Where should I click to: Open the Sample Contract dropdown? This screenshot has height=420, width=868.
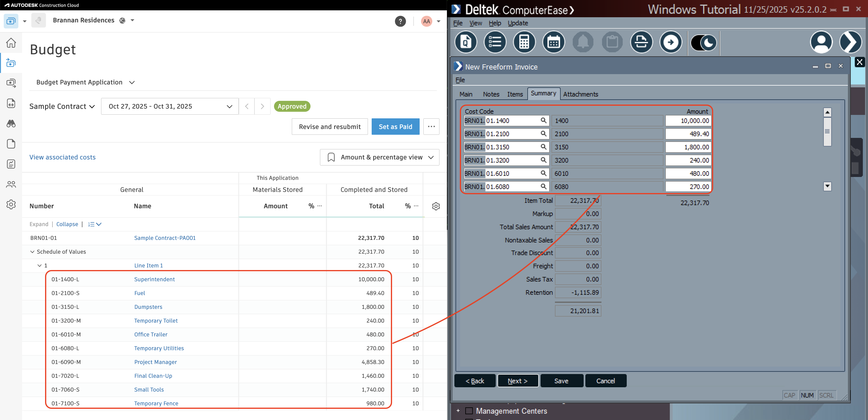coord(62,107)
